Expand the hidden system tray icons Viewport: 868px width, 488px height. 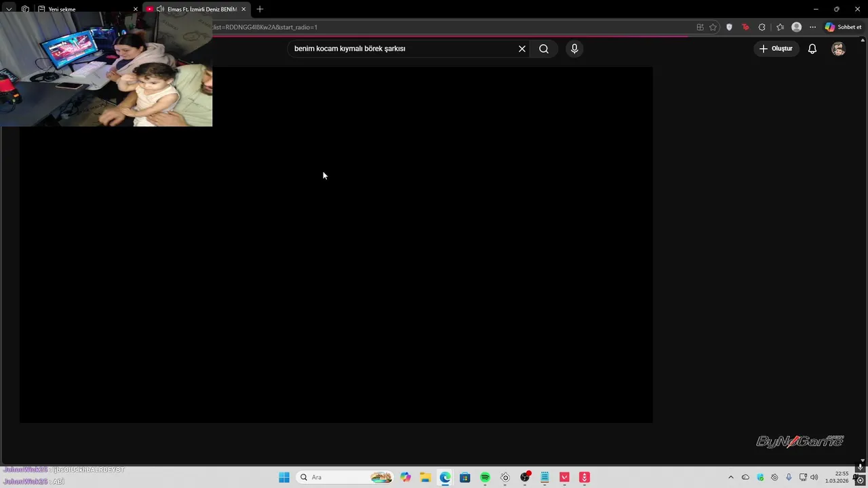(x=731, y=477)
